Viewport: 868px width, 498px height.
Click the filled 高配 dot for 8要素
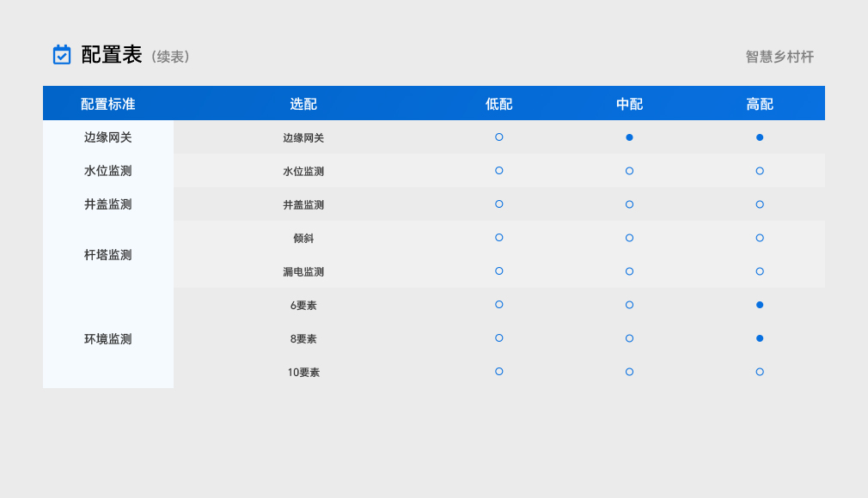[x=760, y=338]
